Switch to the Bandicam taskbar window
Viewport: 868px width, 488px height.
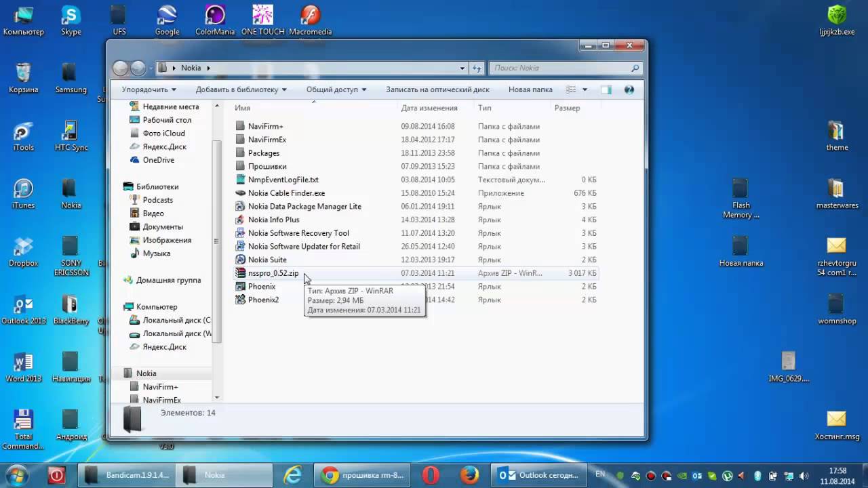tap(126, 475)
